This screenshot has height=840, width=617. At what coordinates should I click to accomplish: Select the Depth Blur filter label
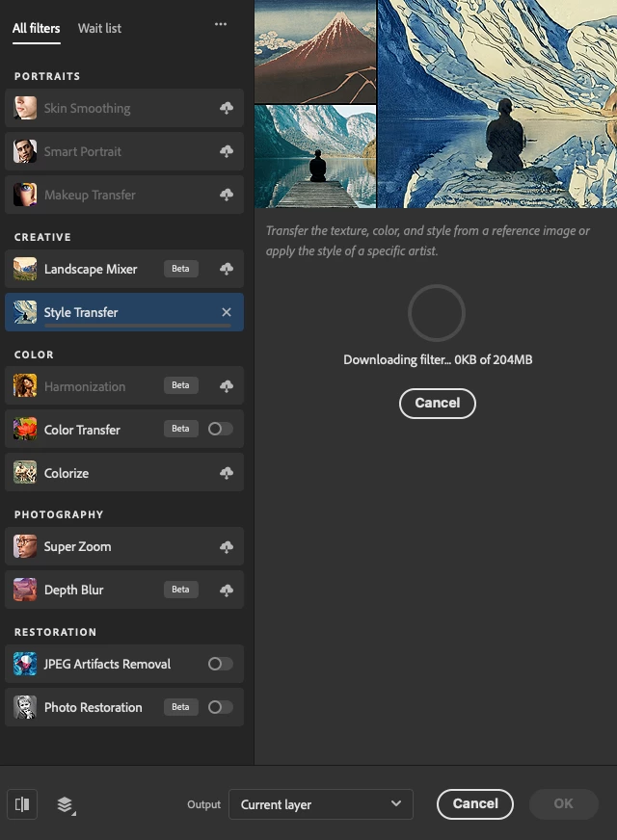click(x=73, y=590)
